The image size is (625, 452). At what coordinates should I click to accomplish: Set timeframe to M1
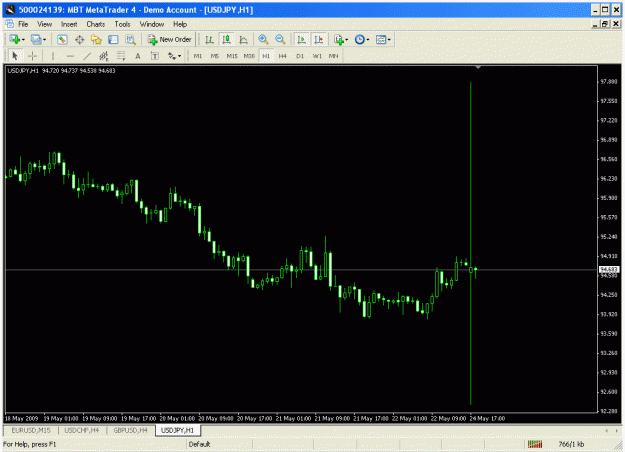[x=198, y=56]
